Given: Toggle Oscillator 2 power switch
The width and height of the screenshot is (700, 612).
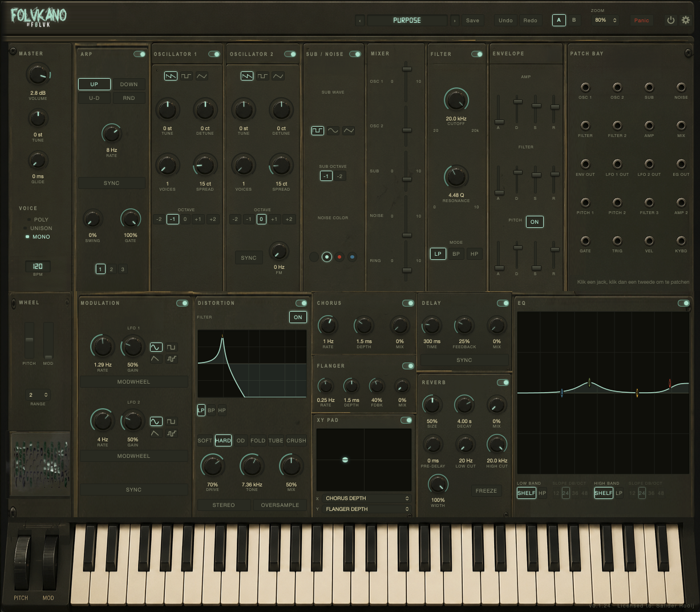Looking at the screenshot, I should [x=290, y=54].
